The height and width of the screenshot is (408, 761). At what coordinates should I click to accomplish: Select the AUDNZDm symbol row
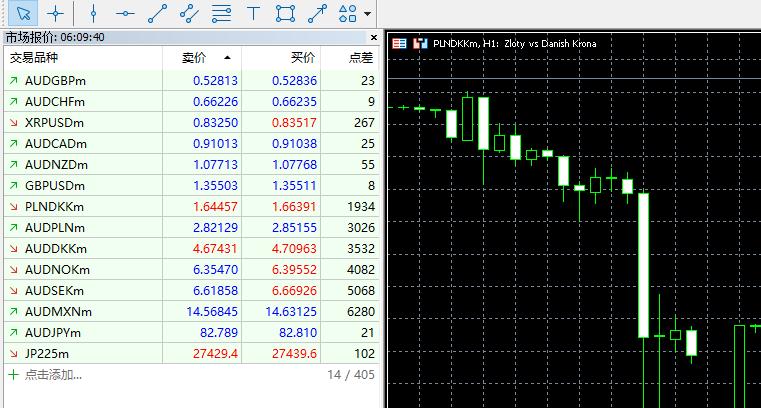(192, 164)
